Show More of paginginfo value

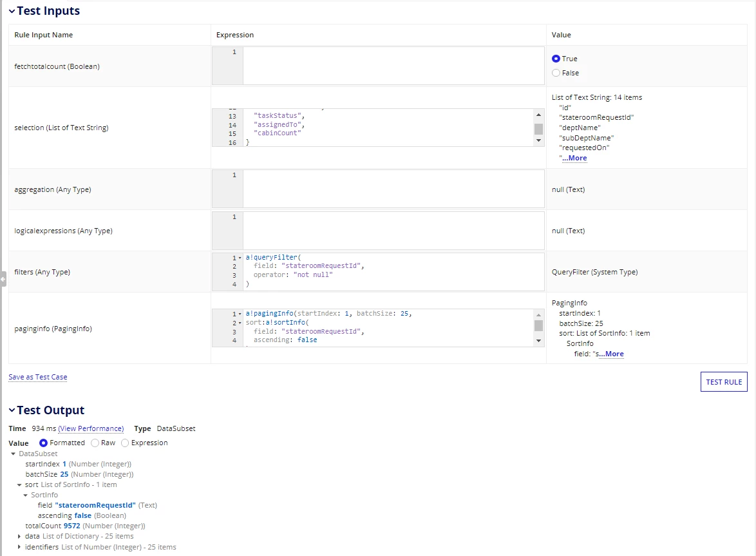coord(611,354)
